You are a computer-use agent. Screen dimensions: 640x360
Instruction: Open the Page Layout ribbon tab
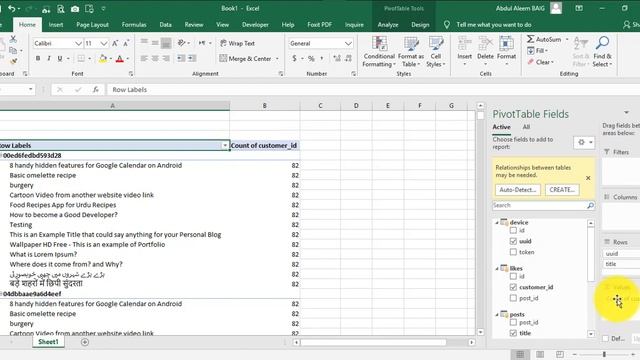tap(92, 25)
